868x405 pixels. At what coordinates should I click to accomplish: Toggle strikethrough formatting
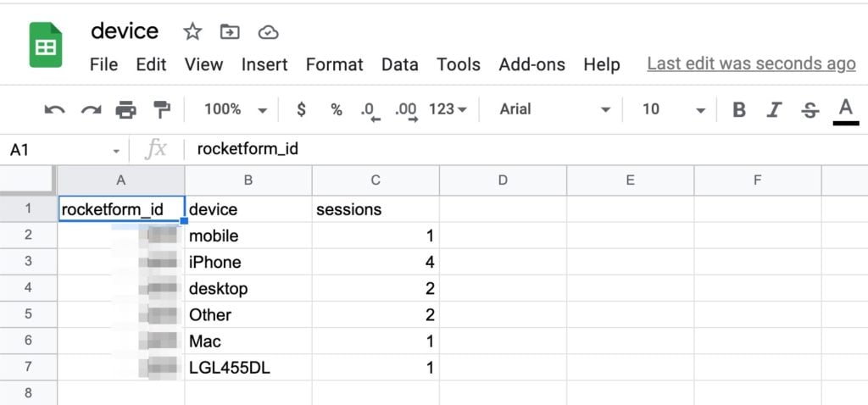[810, 109]
